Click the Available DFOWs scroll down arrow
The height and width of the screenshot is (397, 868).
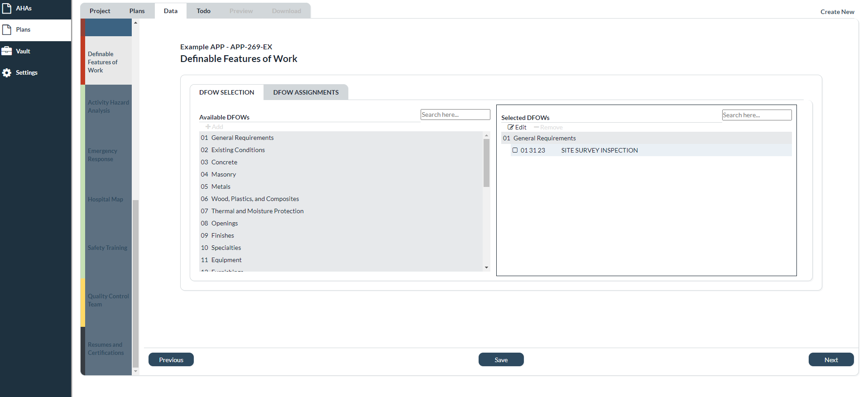486,268
